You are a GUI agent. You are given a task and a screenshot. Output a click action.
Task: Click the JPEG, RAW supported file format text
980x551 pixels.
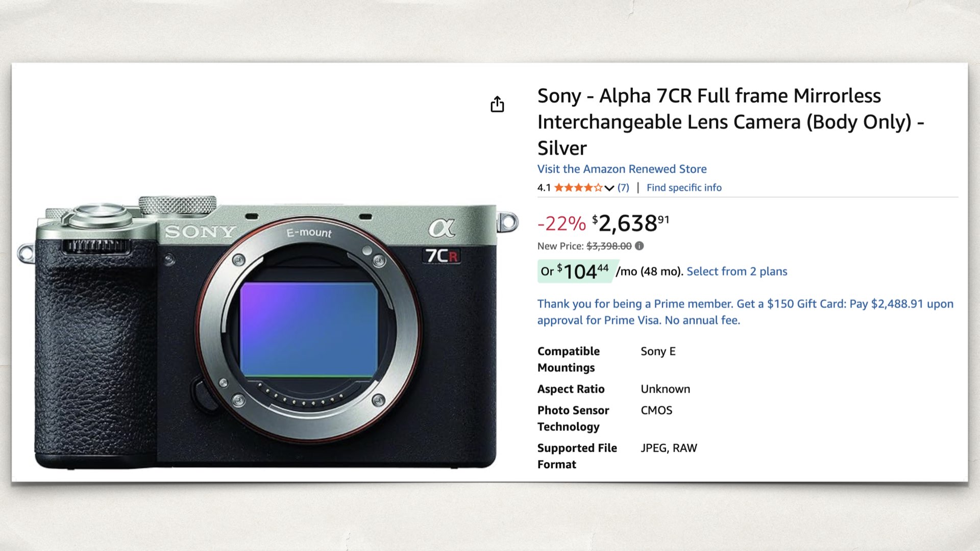click(x=670, y=447)
